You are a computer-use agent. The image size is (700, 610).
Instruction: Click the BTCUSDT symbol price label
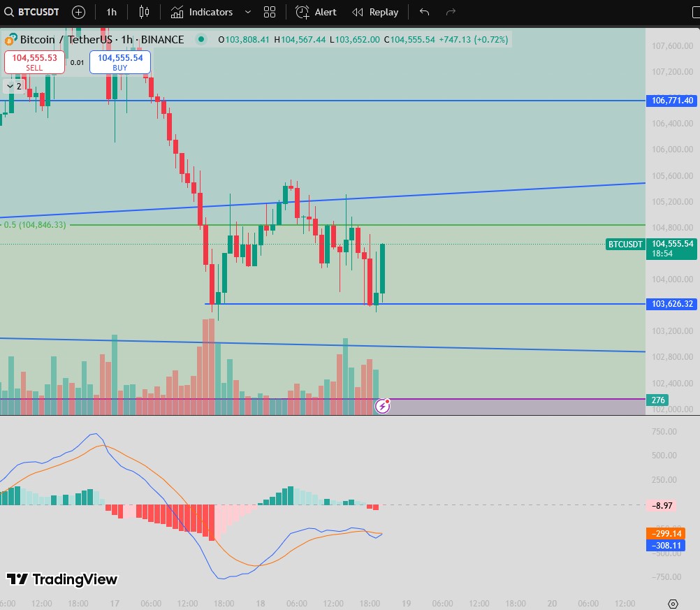[625, 245]
